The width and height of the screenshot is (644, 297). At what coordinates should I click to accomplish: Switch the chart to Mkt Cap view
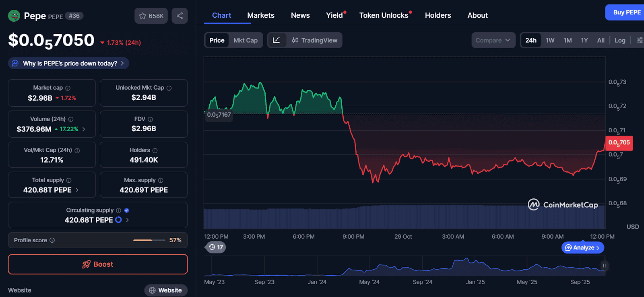tap(246, 40)
